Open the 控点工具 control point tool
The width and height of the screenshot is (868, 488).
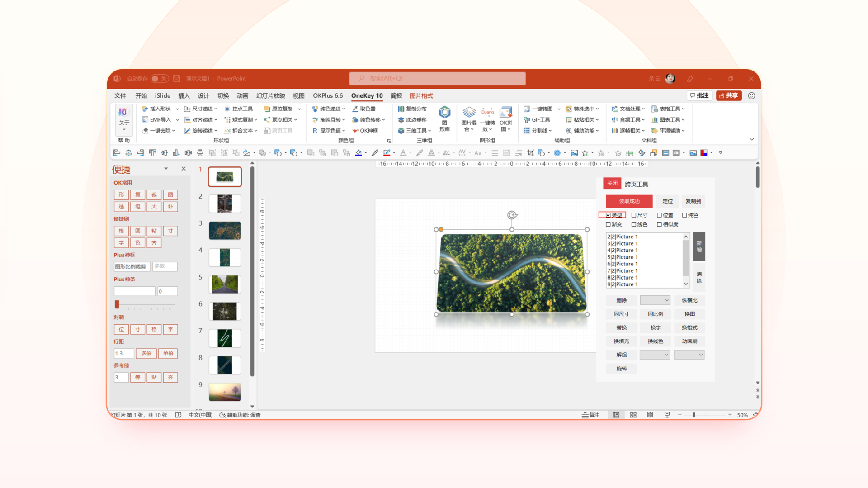point(238,109)
